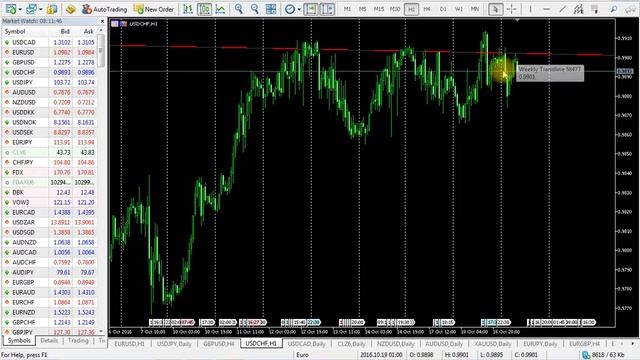640x360 pixels.
Task: Open the Symbols tab in Market Watch
Action: [19, 340]
